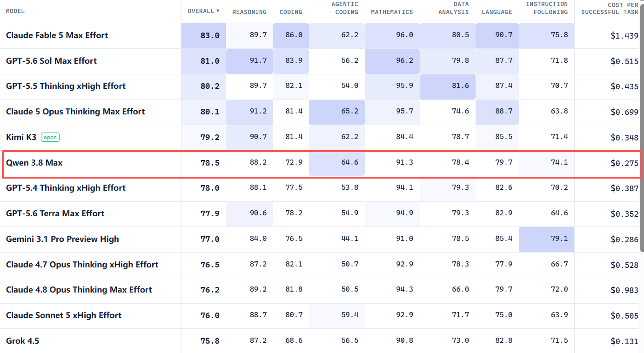Sort by the MODEL column header
The width and height of the screenshot is (644, 353).
[15, 11]
